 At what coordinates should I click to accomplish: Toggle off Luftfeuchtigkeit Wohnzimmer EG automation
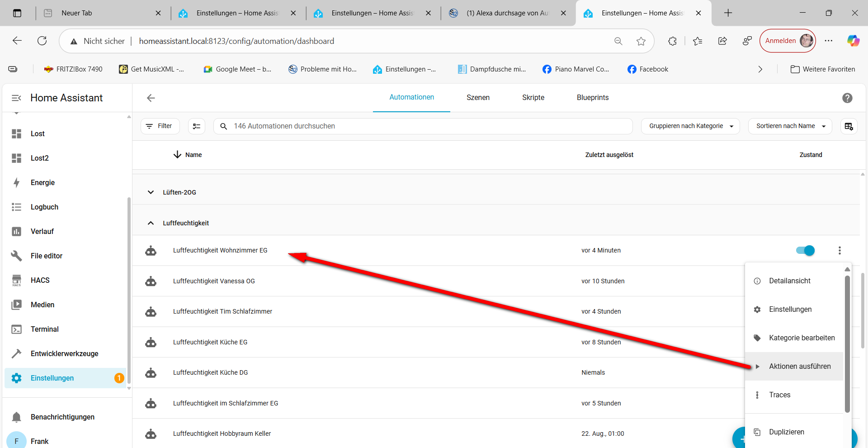click(805, 250)
